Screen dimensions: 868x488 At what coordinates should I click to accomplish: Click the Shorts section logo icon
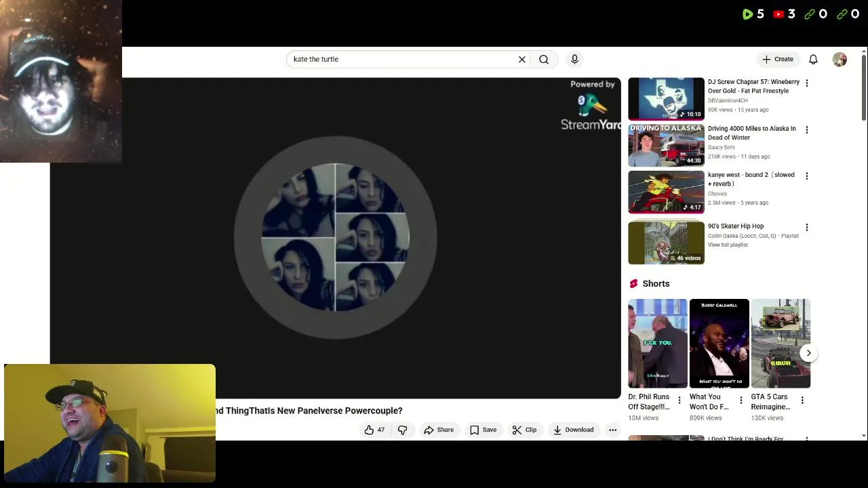(633, 284)
